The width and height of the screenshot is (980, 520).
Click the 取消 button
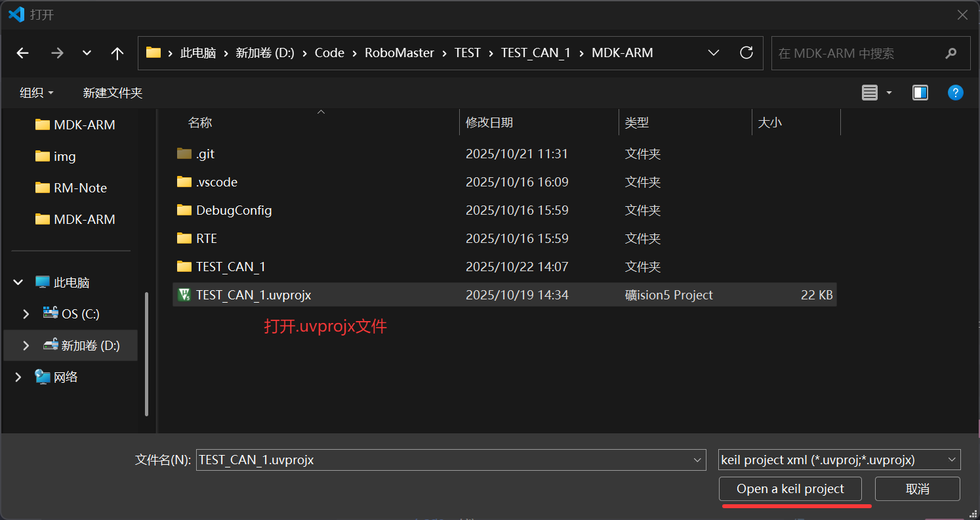click(x=917, y=488)
